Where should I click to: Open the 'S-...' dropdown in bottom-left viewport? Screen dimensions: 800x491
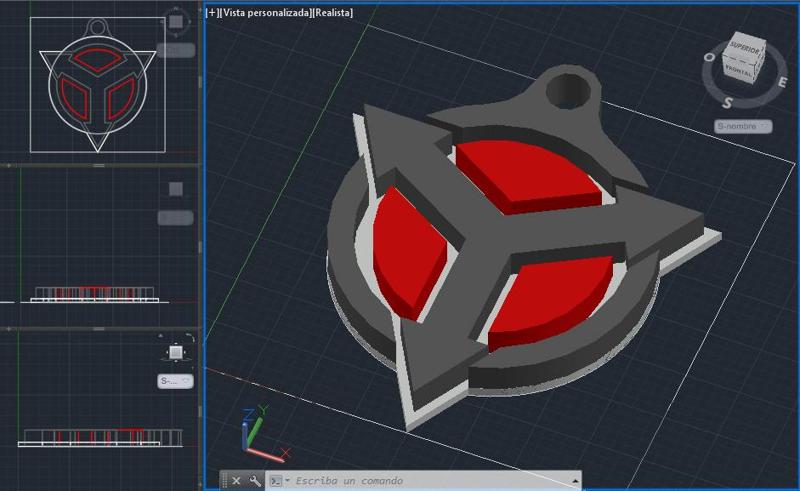[x=175, y=381]
